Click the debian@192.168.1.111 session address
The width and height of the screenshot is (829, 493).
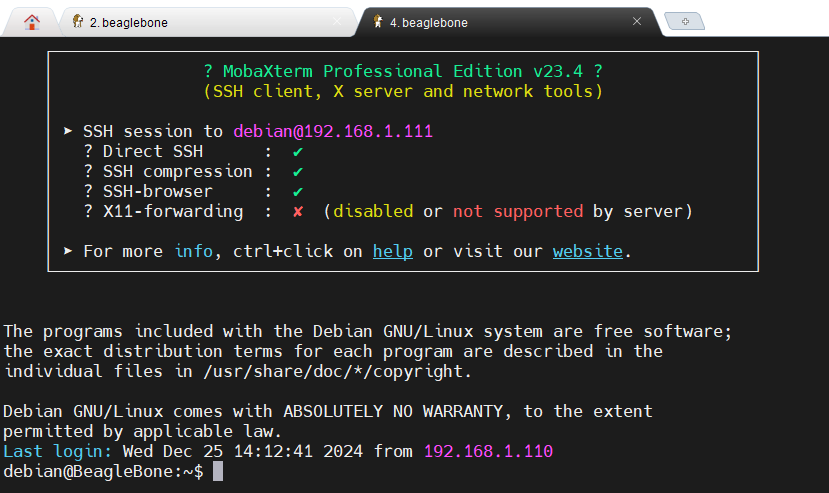click(332, 131)
